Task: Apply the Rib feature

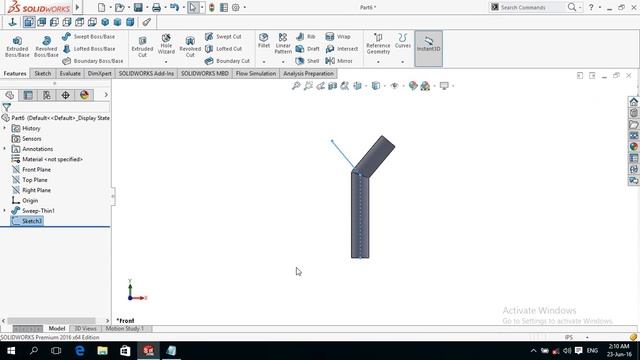Action: 306,37
